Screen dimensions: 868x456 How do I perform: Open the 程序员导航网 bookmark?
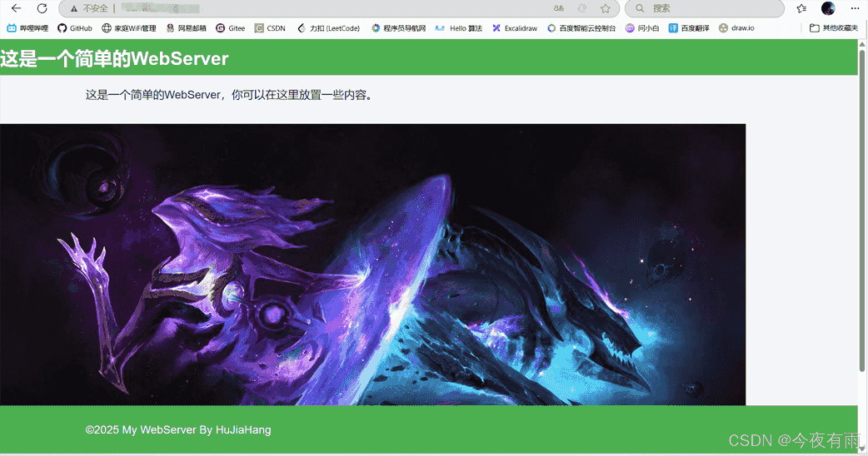tap(398, 28)
